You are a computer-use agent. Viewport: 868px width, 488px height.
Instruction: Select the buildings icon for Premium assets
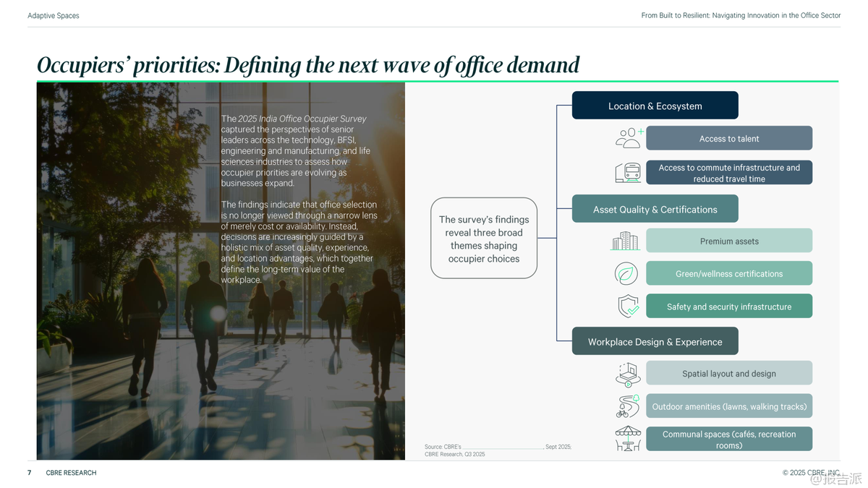coord(626,241)
